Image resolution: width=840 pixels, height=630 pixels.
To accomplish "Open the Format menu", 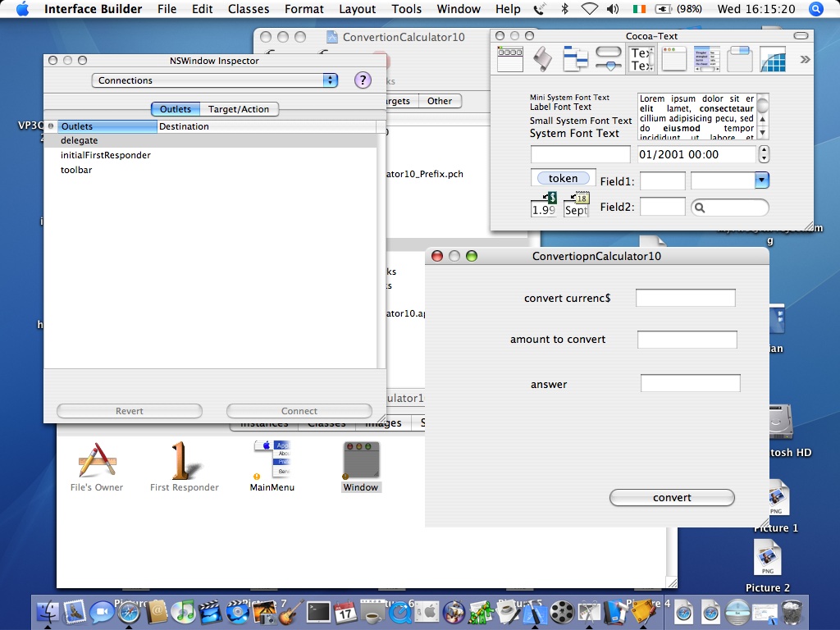I will coord(304,9).
